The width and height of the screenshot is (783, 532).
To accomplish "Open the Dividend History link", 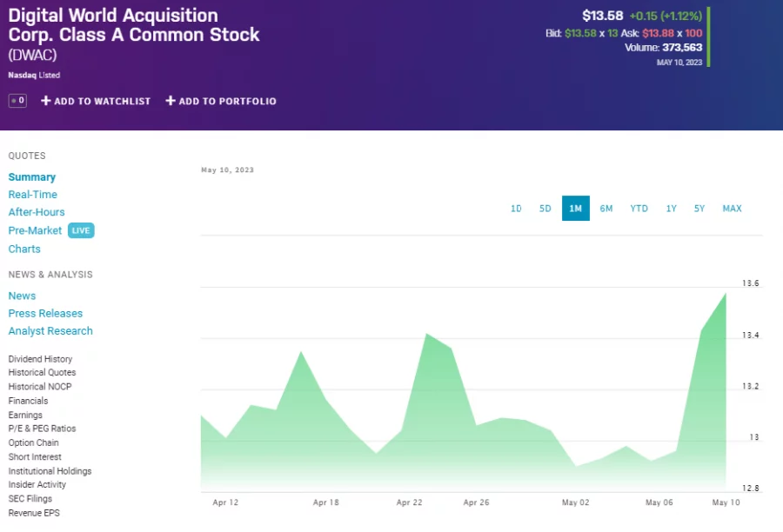I will (x=40, y=359).
